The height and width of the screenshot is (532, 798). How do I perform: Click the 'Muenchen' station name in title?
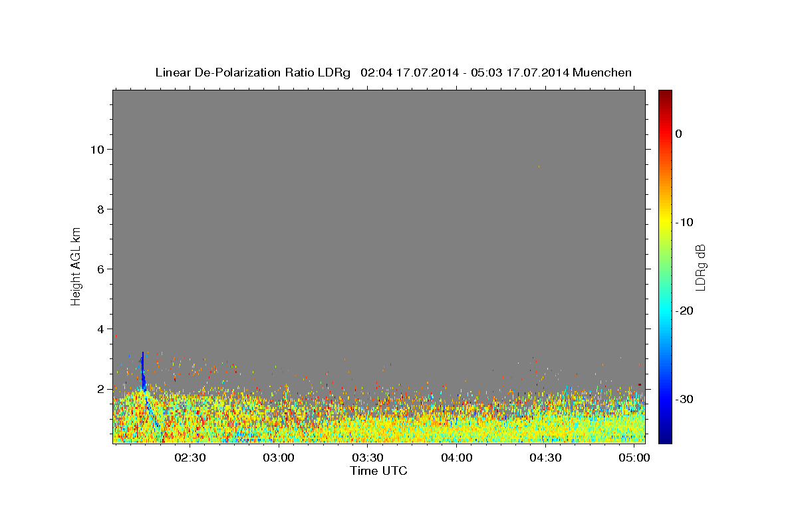tap(602, 72)
